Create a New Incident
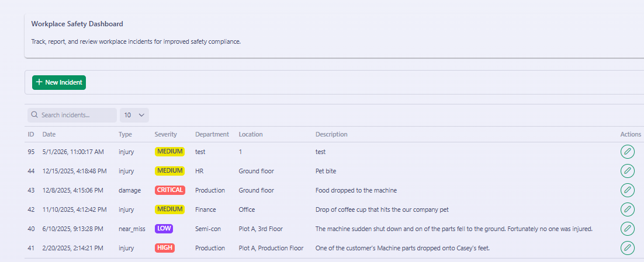The image size is (644, 262). pos(59,82)
